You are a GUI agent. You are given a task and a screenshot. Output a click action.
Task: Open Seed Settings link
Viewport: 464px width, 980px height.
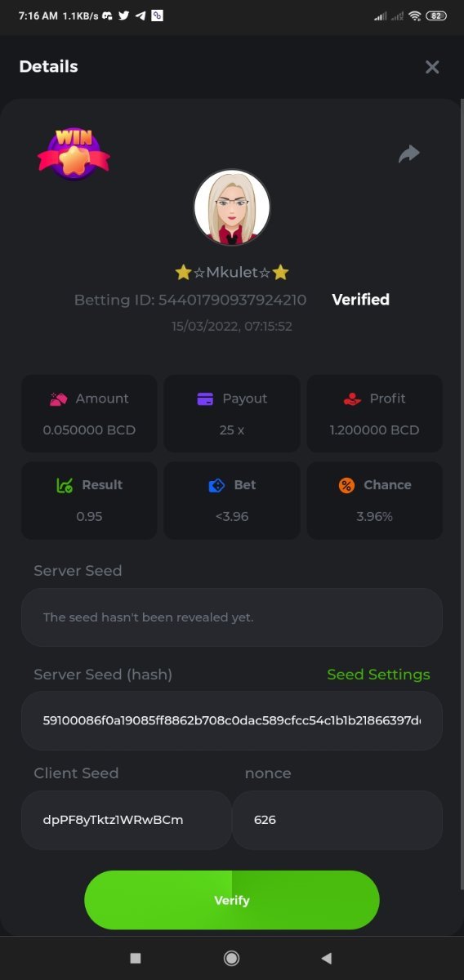click(378, 675)
